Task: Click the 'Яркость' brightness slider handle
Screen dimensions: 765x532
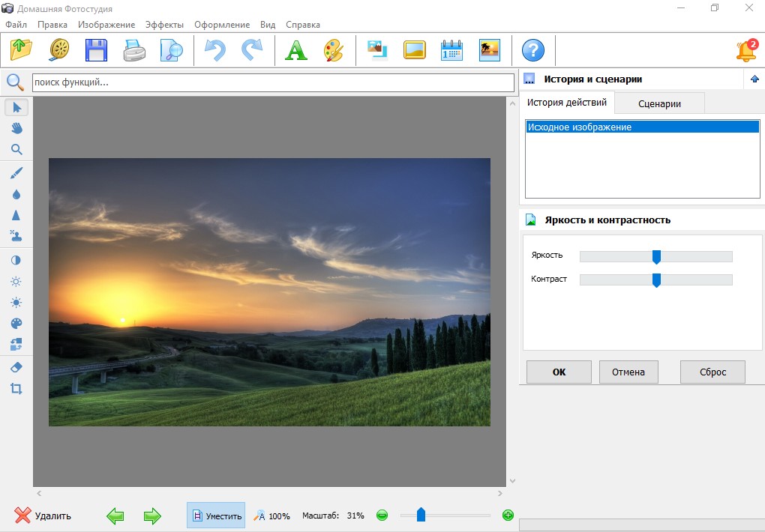Action: point(656,257)
